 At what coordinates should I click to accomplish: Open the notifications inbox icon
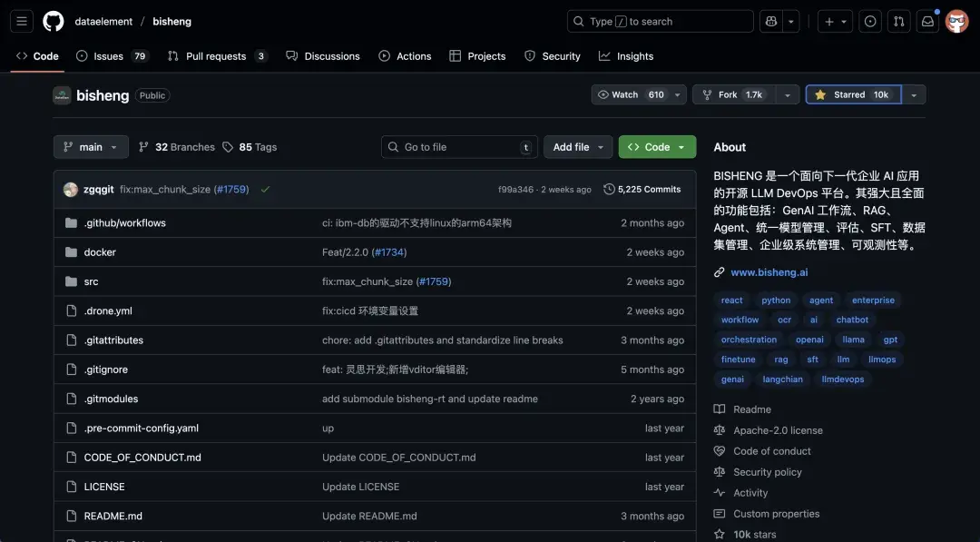pyautogui.click(x=927, y=21)
